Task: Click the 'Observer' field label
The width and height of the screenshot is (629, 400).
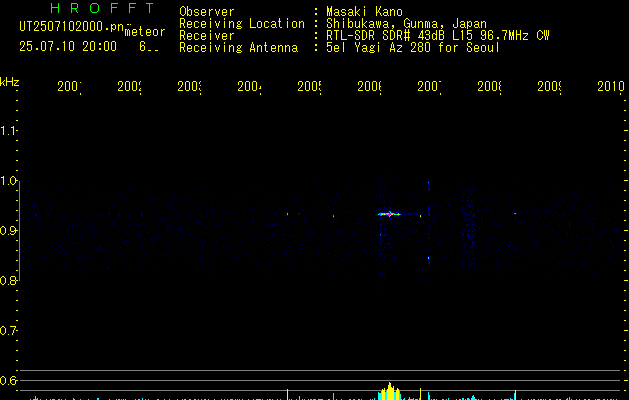Action: [x=207, y=11]
